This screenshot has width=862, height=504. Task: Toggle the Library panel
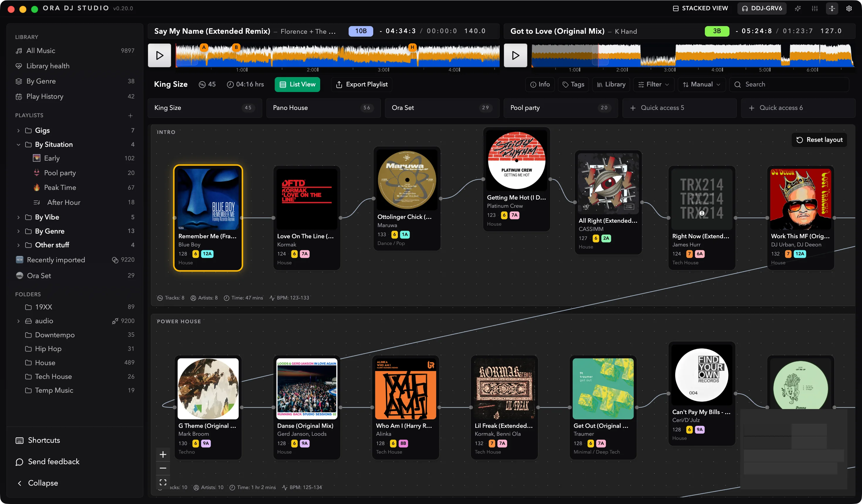point(611,84)
